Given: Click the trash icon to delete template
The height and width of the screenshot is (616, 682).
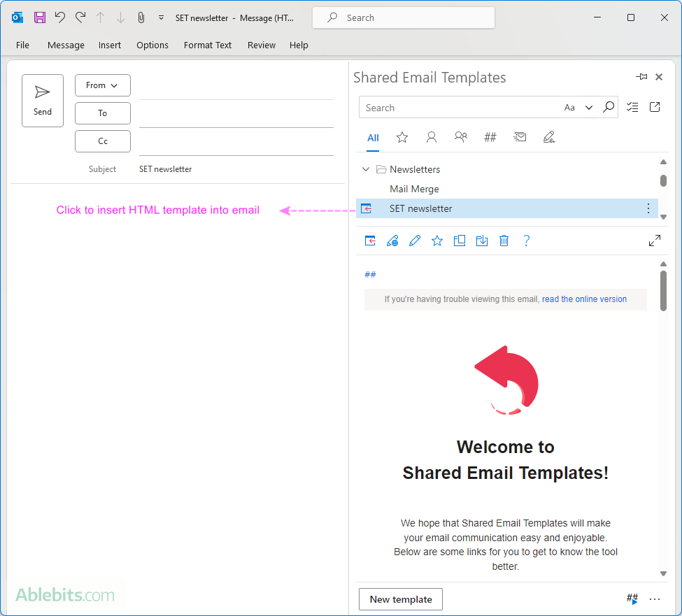Looking at the screenshot, I should click(x=504, y=241).
